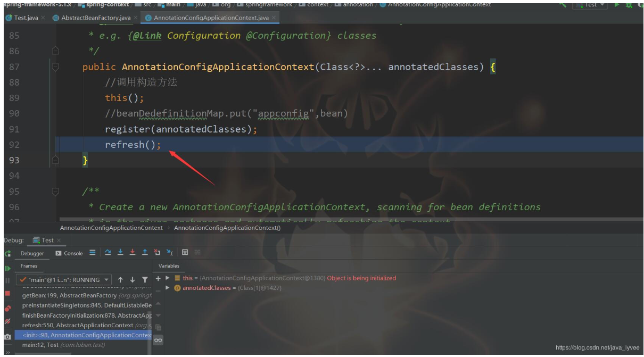This screenshot has height=357, width=644.
Task: Click the Evaluate Expression calculator icon
Action: [x=185, y=253]
